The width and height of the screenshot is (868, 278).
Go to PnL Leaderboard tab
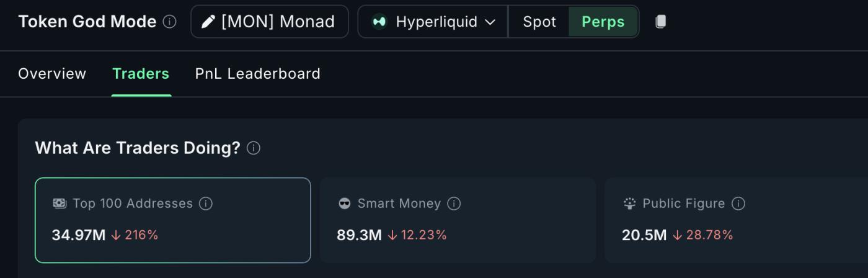point(257,74)
